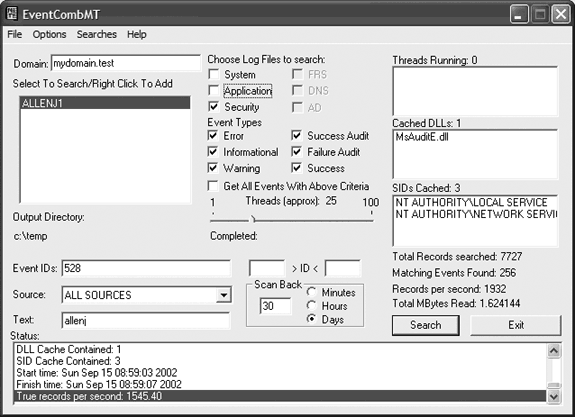Screen dimensions: 575x417
Task: Toggle the DNS log checkbox
Action: pos(297,91)
